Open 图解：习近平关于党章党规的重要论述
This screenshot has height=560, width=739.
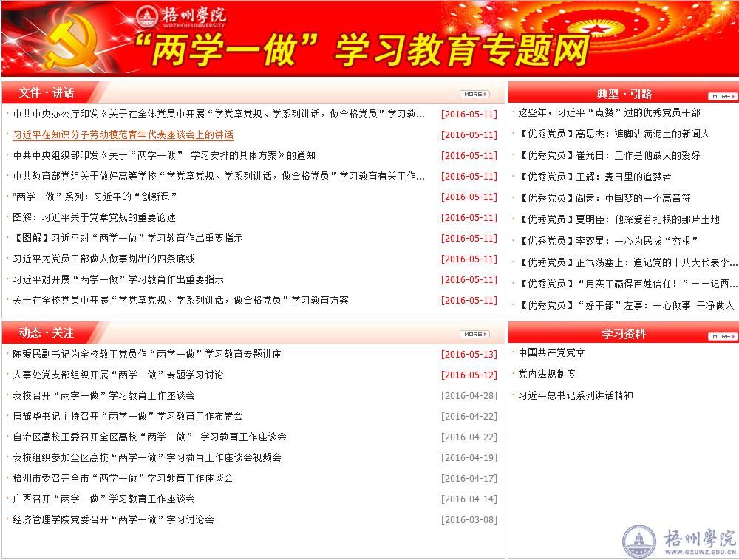(x=95, y=218)
